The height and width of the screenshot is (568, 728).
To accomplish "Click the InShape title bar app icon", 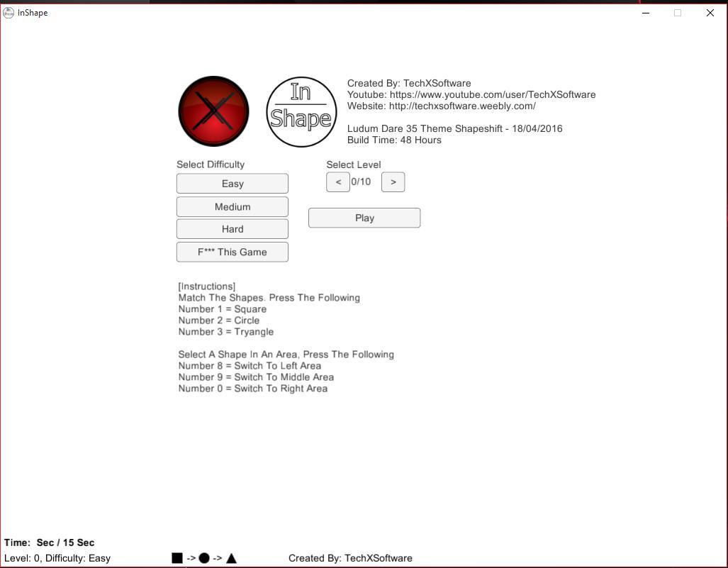I will click(x=9, y=13).
